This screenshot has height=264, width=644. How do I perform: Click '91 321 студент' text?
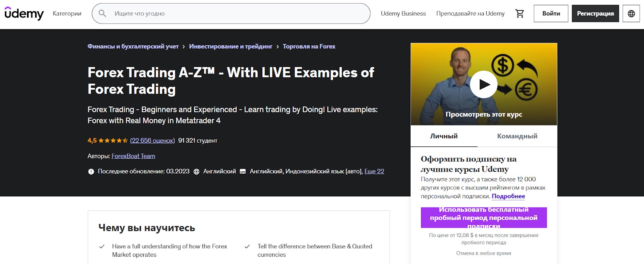(x=198, y=140)
